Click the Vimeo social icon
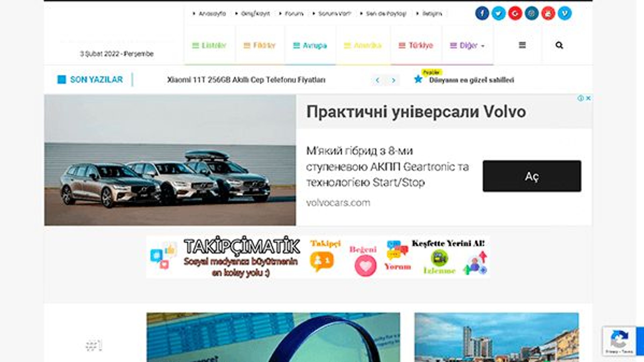The height and width of the screenshot is (362, 644). click(x=565, y=13)
